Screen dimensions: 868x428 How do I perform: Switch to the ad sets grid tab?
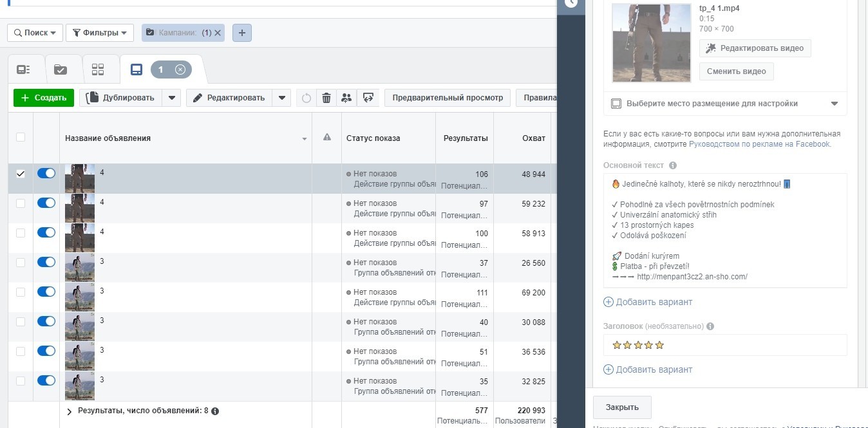[98, 70]
